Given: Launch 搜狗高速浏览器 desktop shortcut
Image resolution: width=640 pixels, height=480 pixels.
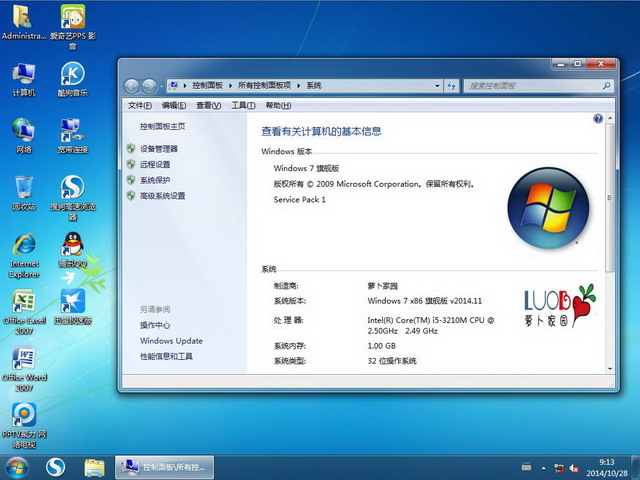Looking at the screenshot, I should pyautogui.click(x=73, y=198).
